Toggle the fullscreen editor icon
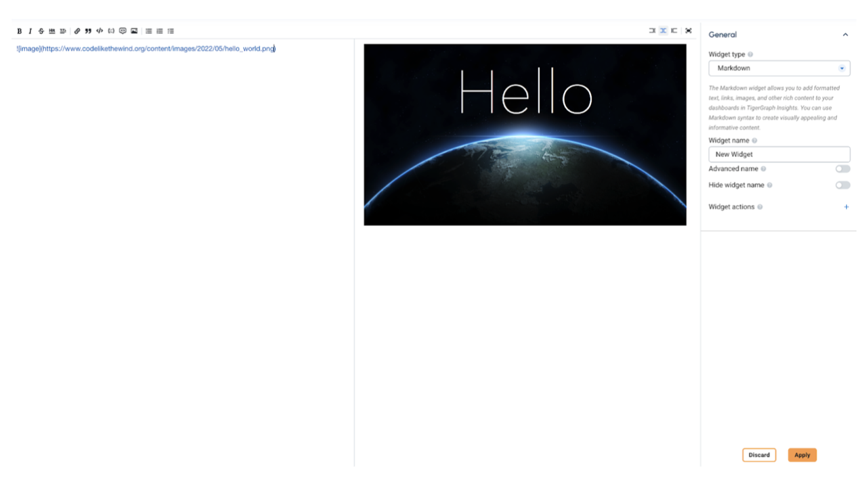The image size is (868, 479). click(x=688, y=30)
